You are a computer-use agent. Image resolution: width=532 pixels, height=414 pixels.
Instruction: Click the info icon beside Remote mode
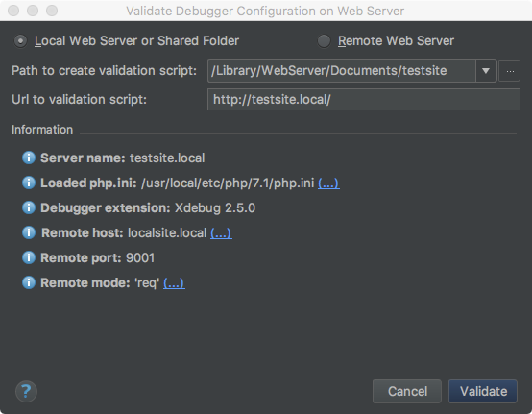click(29, 282)
